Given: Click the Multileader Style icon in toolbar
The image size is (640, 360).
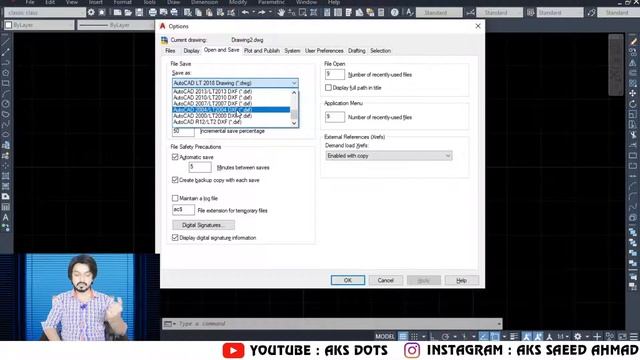Looking at the screenshot, I should coord(591,13).
